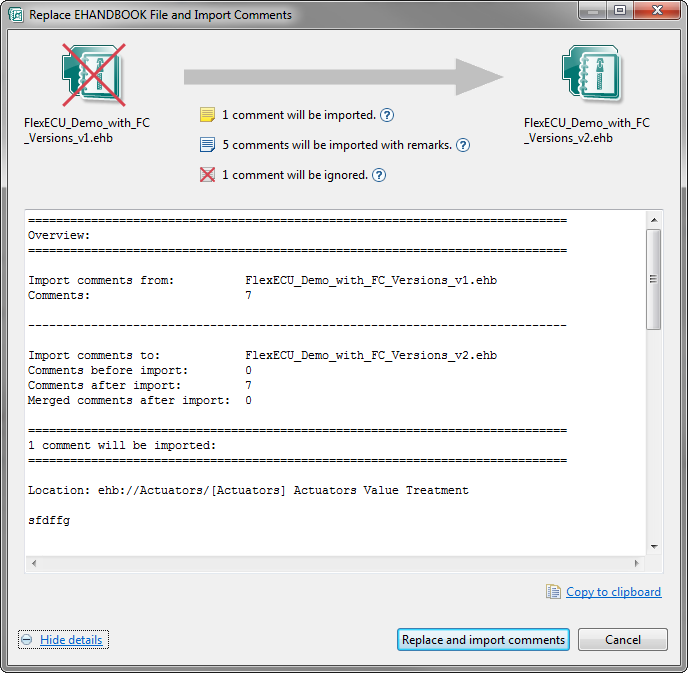Click the Copy to clipboard link

click(613, 592)
